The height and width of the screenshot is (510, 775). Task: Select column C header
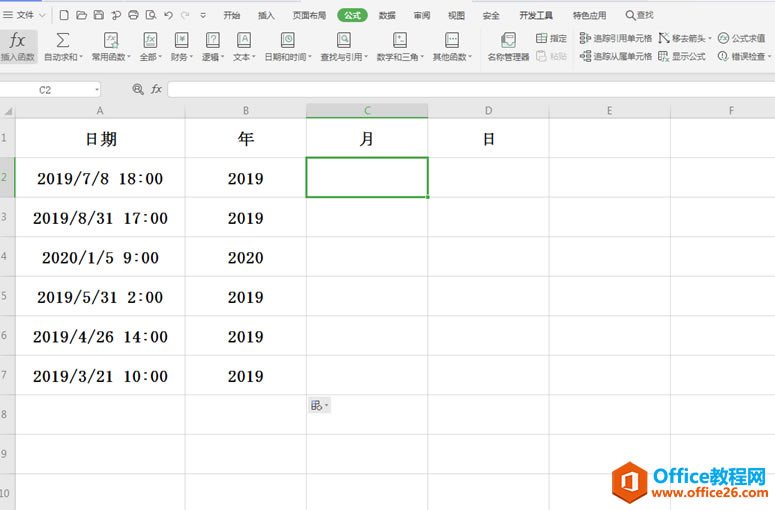[x=367, y=111]
